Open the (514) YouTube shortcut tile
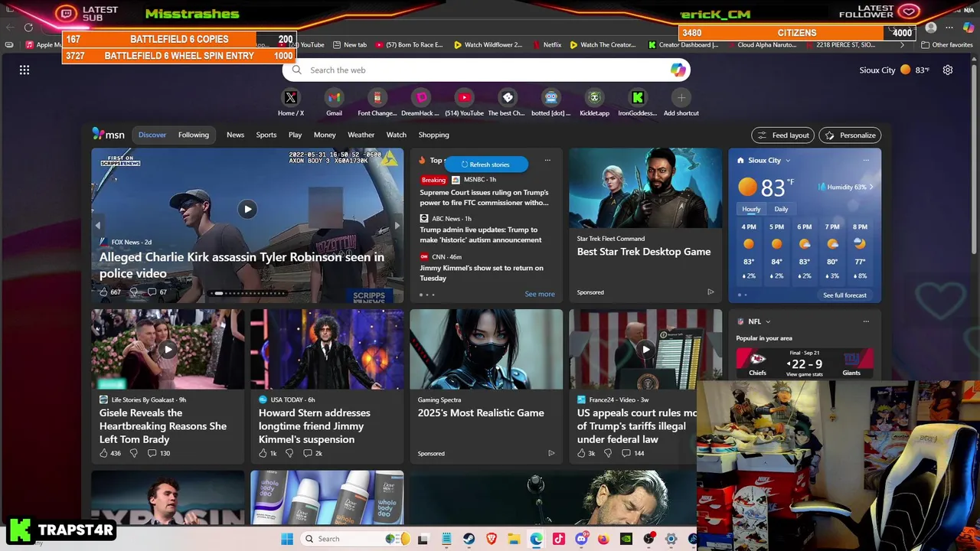This screenshot has width=980, height=551. [464, 98]
